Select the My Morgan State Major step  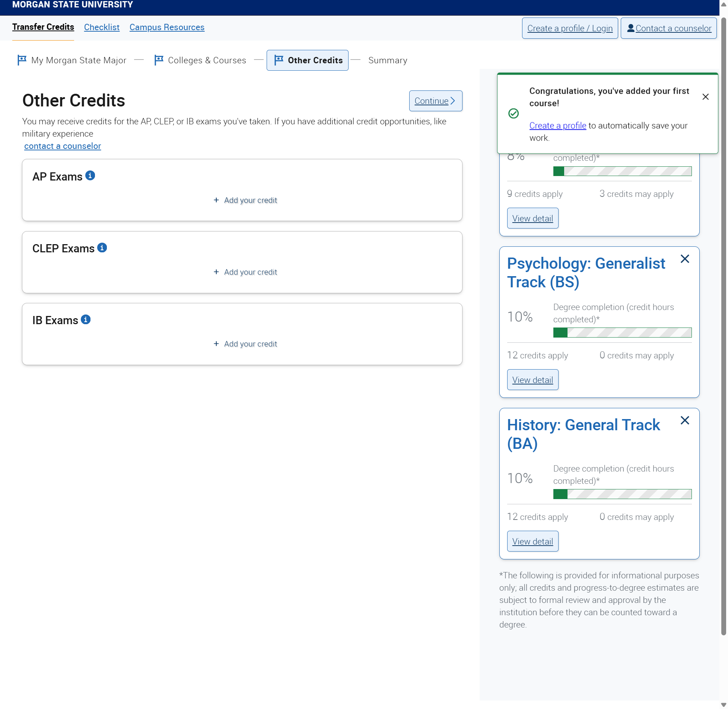tap(72, 60)
